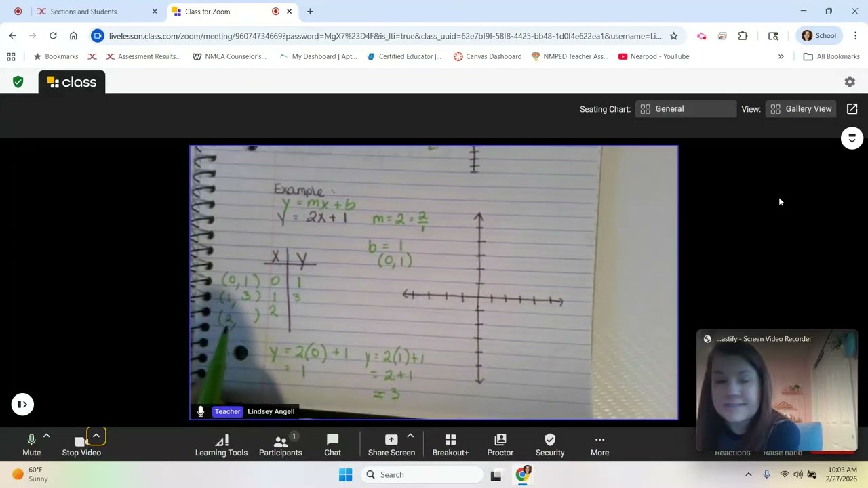Click the side panel toggle button
Viewport: 868px width, 488px height.
click(x=22, y=405)
